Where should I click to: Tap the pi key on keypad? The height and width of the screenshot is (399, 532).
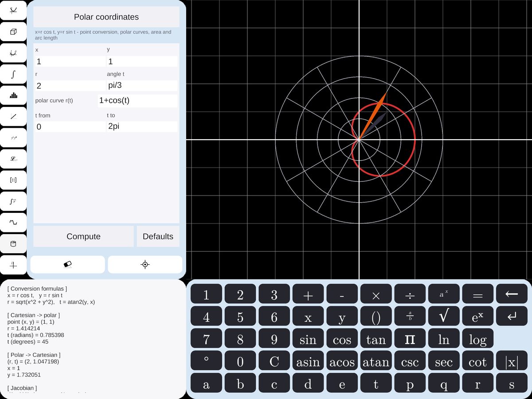pos(410,339)
